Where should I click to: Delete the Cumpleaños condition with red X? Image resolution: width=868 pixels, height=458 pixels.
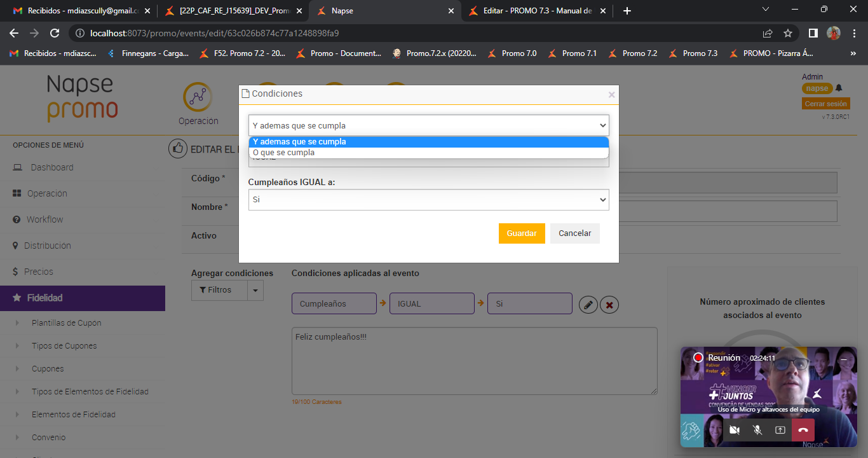[x=609, y=305]
